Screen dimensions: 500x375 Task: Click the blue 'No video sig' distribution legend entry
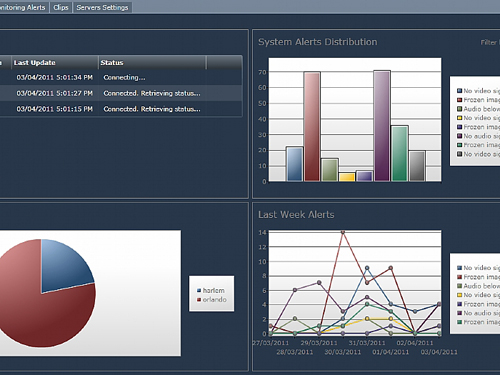[x=478, y=91]
